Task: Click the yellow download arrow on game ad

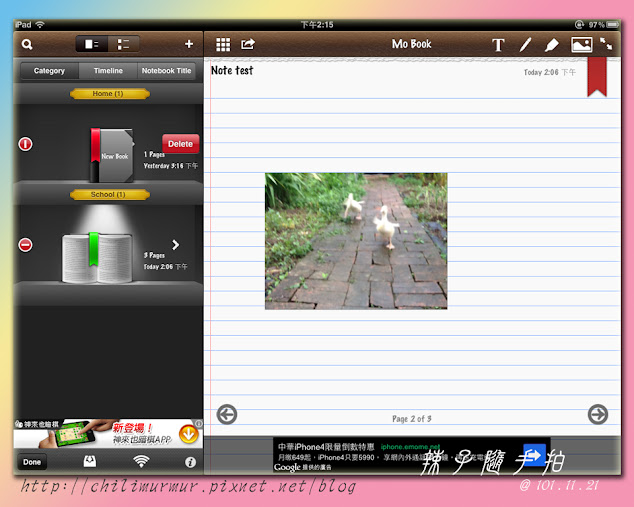Action: 188,434
